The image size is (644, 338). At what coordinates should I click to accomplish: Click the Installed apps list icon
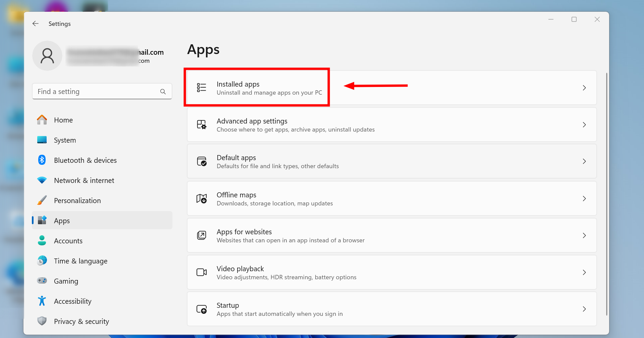coord(202,88)
